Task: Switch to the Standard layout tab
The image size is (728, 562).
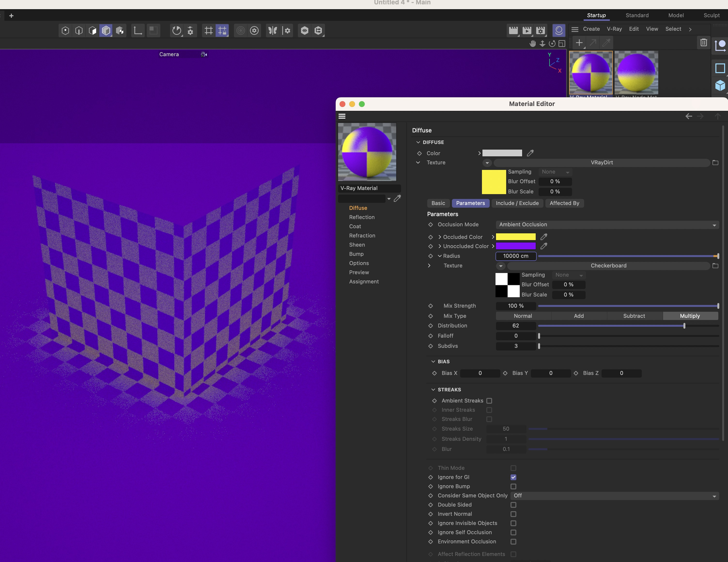Action: pos(637,15)
